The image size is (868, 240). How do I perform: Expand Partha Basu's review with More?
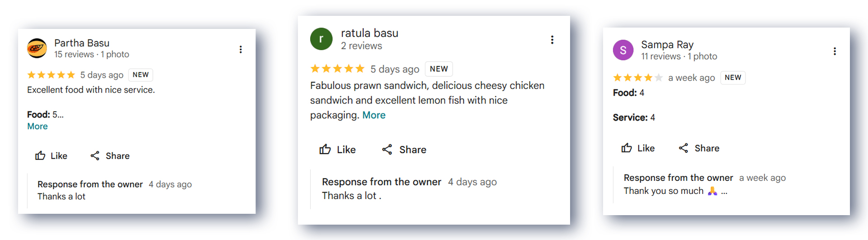(38, 126)
